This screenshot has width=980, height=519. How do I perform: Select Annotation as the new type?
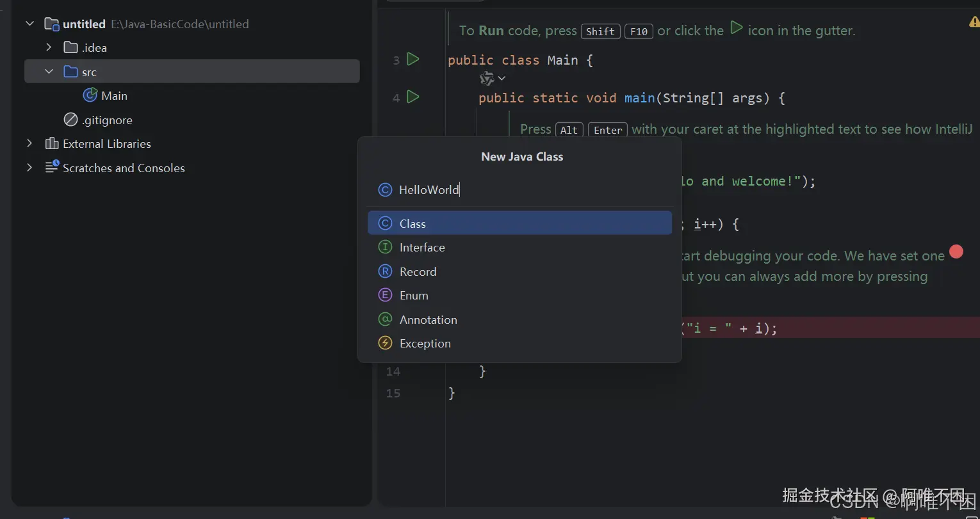click(428, 319)
